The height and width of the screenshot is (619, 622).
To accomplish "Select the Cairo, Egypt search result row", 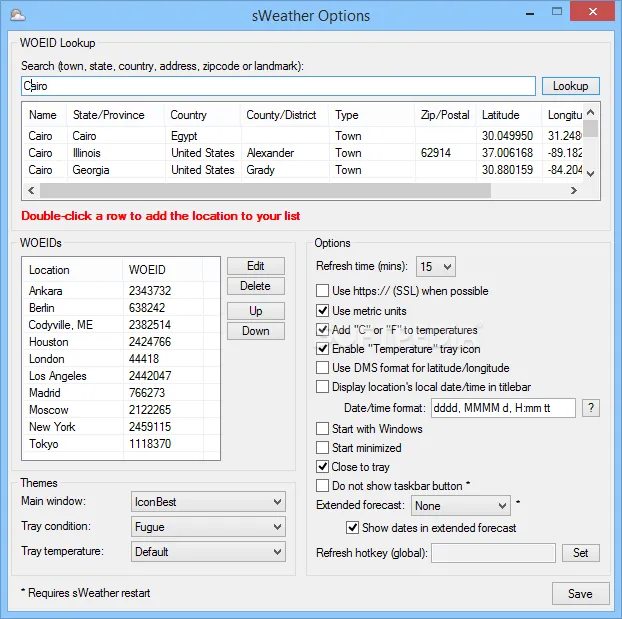I will coord(303,136).
